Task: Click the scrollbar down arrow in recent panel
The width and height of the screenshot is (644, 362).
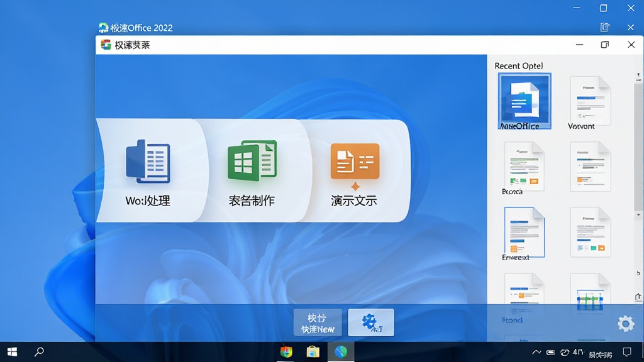Action: 638,215
